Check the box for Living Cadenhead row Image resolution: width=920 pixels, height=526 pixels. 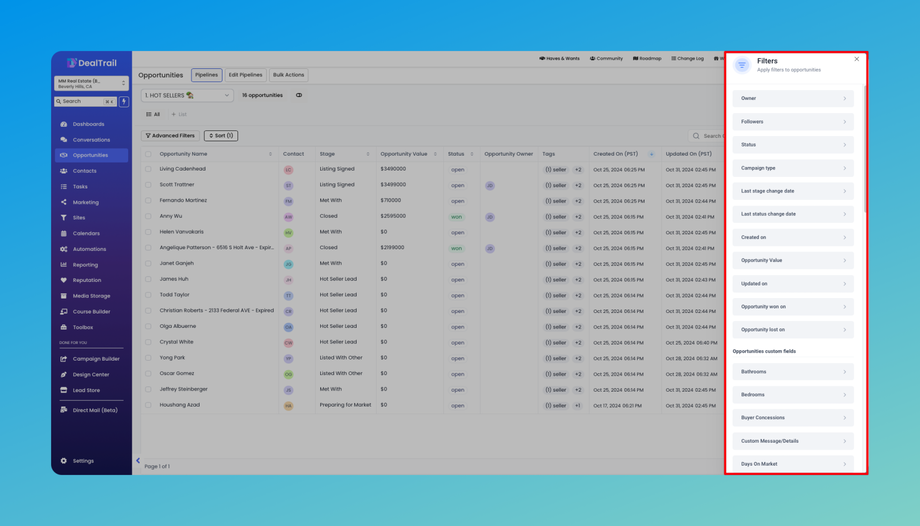point(148,169)
